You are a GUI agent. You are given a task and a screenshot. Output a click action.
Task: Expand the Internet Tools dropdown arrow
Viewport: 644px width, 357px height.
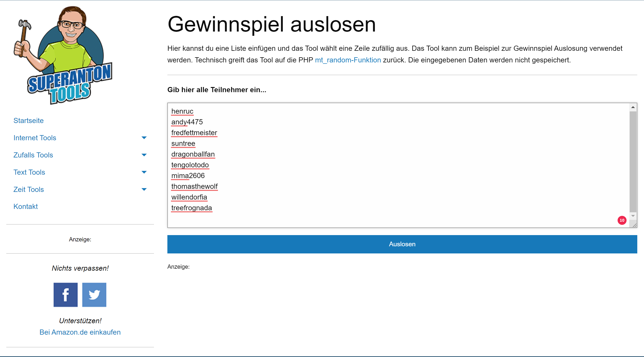coord(144,138)
